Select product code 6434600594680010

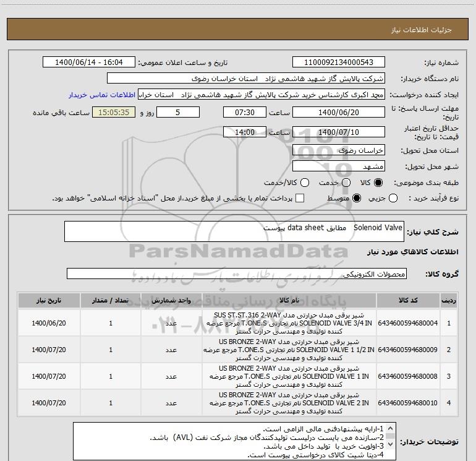click(x=408, y=403)
